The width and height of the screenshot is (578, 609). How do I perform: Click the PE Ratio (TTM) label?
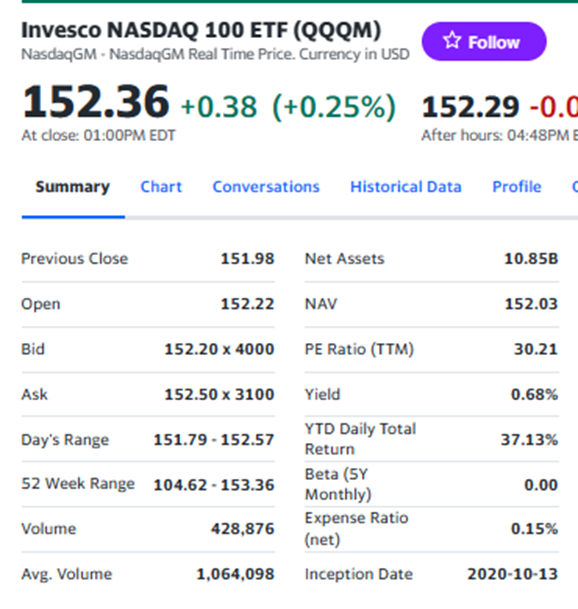tap(359, 349)
